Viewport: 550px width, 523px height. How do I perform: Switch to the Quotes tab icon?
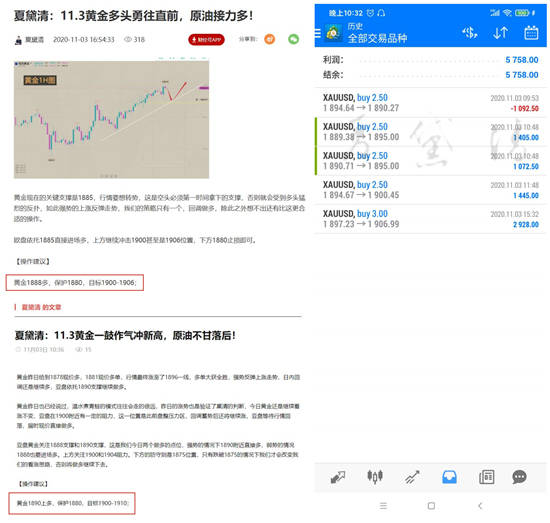tap(338, 477)
